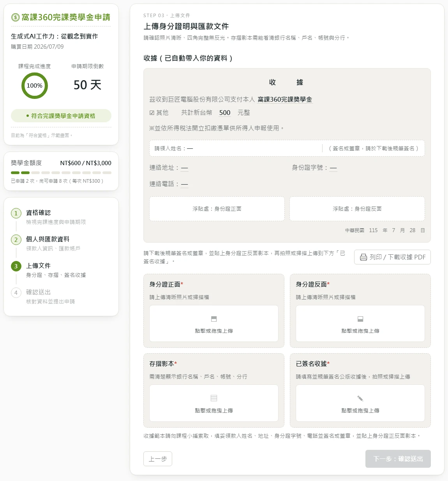Click the 符合完課獎學金申請資格 status badge
This screenshot has height=481, width=448.
coord(61,116)
